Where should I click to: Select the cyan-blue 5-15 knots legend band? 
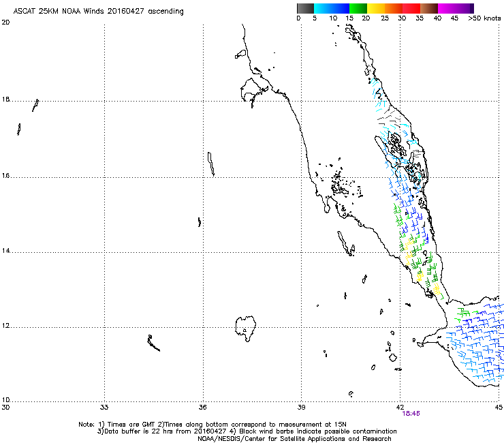(332, 8)
